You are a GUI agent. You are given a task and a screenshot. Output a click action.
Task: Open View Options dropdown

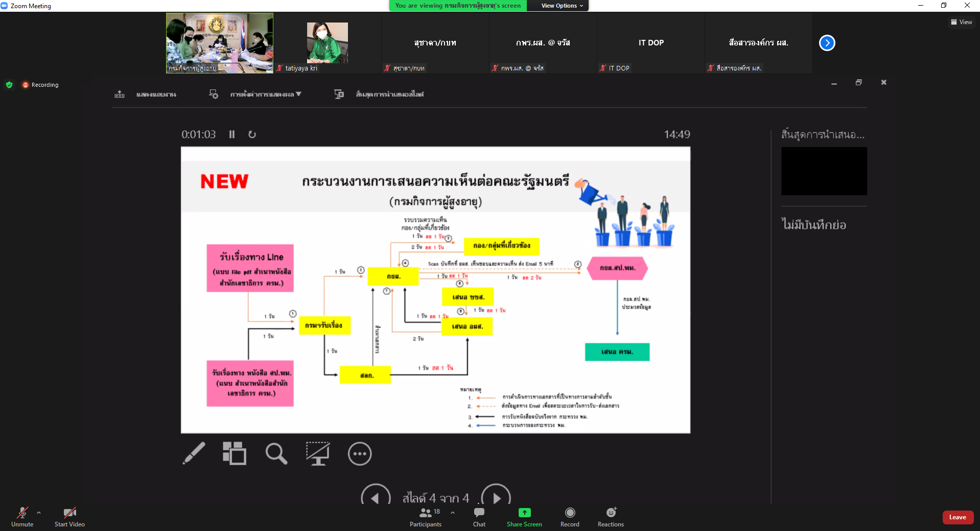point(562,6)
